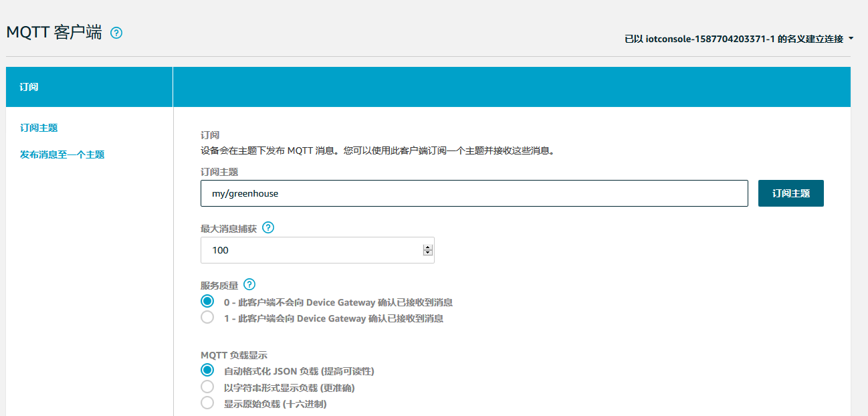
Task: Choose 以字符串形式显示负载 payload option
Action: point(207,387)
